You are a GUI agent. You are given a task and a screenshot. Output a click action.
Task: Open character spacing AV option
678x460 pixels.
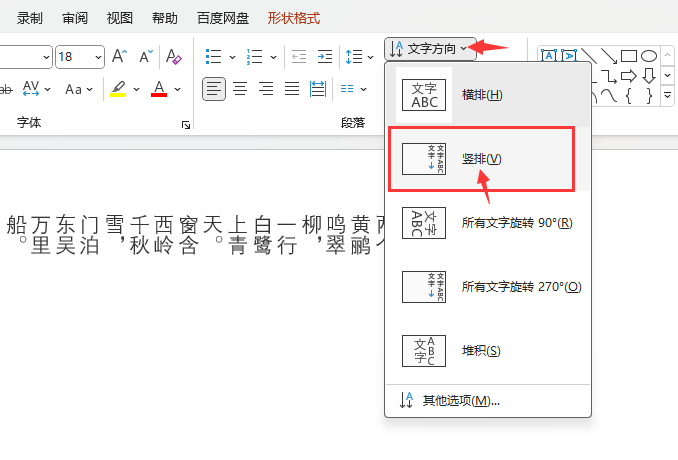tap(37, 89)
